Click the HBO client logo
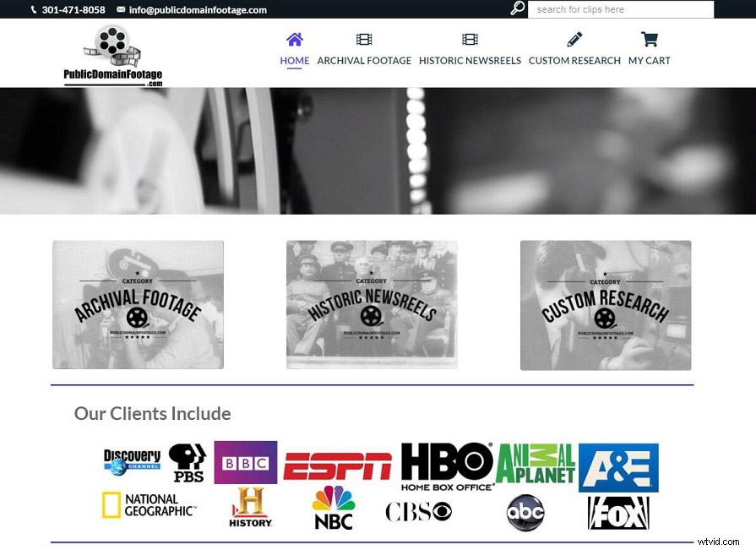 point(446,463)
